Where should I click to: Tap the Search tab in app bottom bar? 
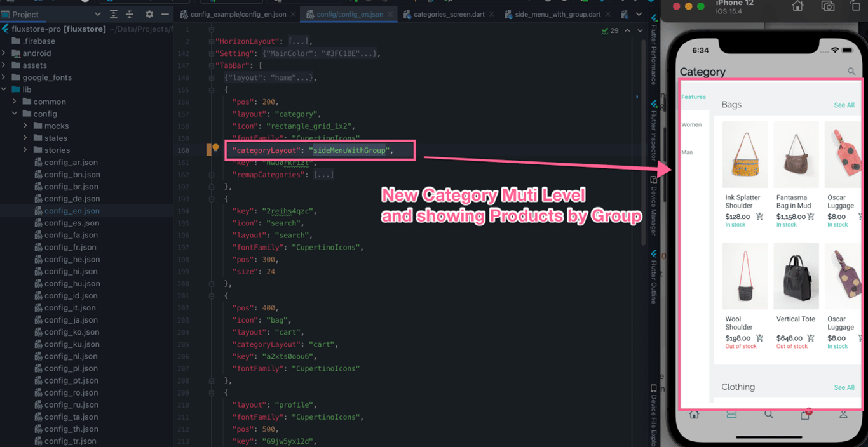click(x=769, y=415)
